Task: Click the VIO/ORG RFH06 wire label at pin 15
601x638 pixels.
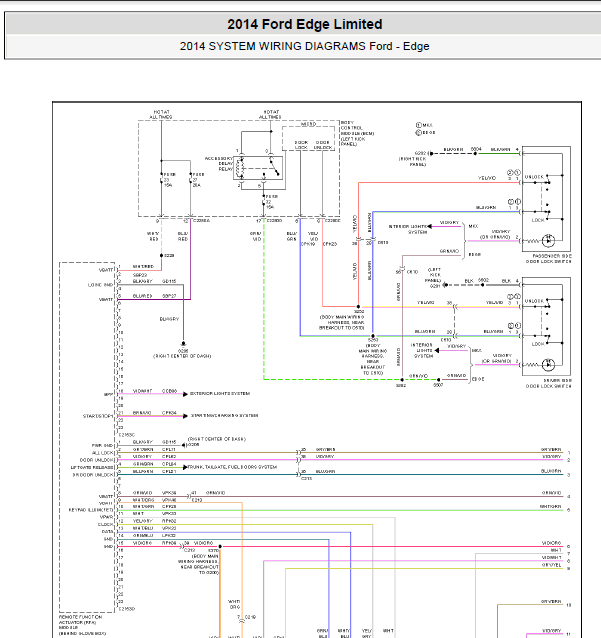Action: point(154,543)
